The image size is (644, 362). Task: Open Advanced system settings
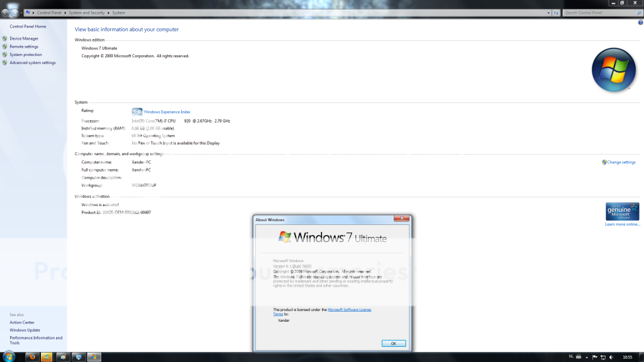point(32,63)
